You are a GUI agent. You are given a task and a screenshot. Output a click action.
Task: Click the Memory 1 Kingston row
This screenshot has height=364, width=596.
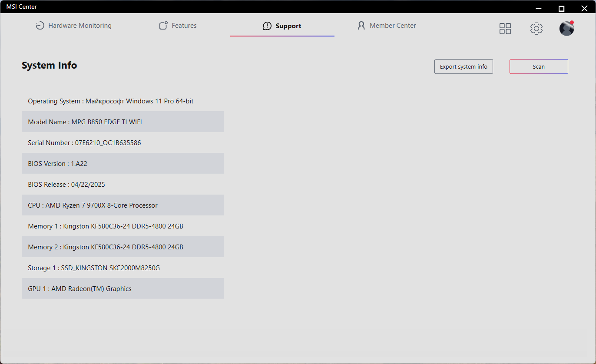[x=123, y=226]
